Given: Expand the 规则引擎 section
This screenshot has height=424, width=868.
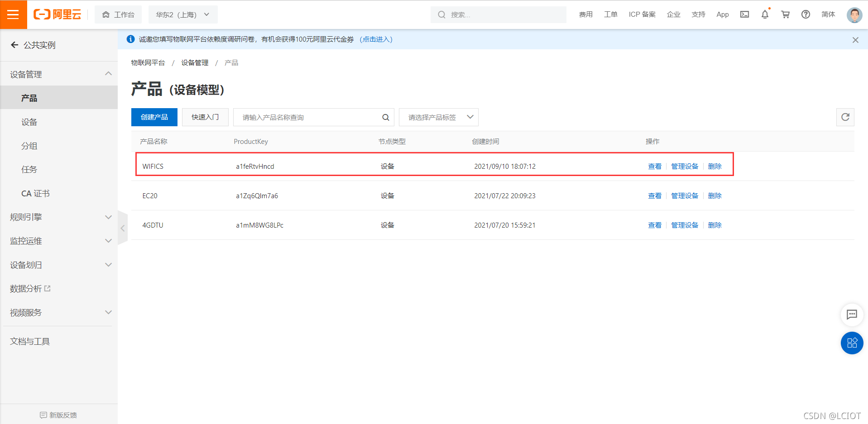Looking at the screenshot, I should click(x=59, y=217).
